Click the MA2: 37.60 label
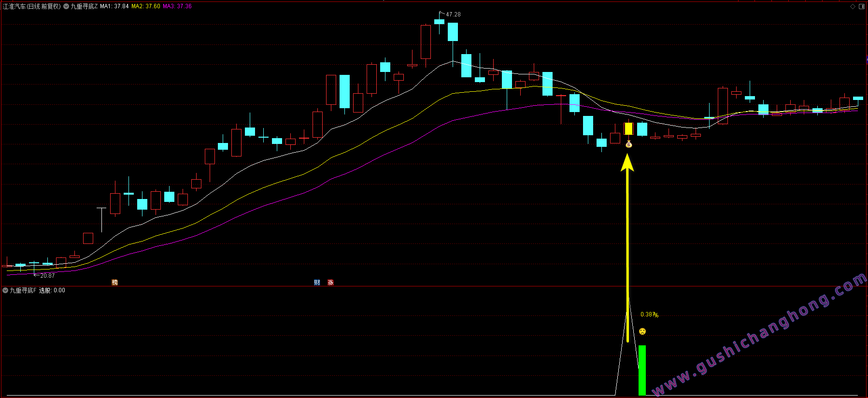Viewport: 868px width, 398px height. tap(146, 6)
